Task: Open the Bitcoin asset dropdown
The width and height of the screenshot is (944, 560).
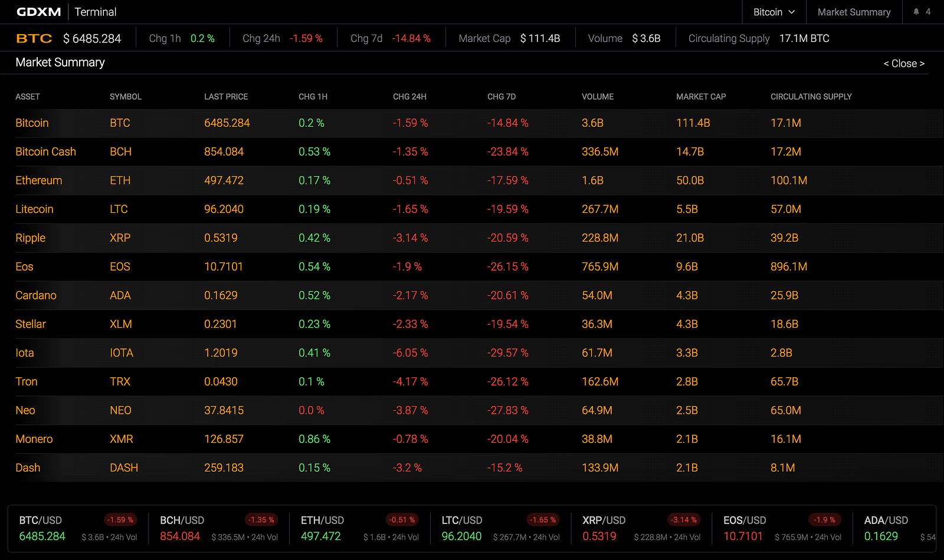Action: point(774,12)
